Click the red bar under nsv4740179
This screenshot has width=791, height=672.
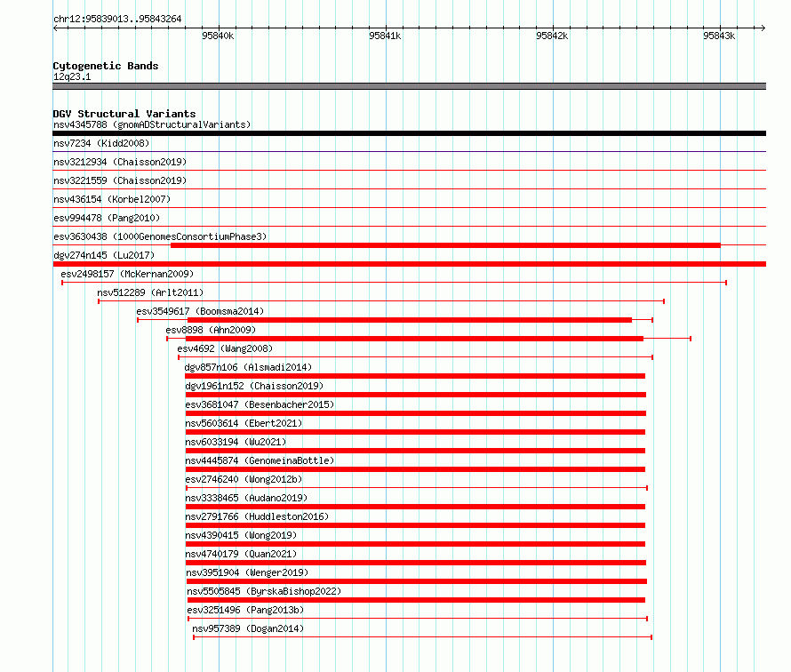pos(416,563)
